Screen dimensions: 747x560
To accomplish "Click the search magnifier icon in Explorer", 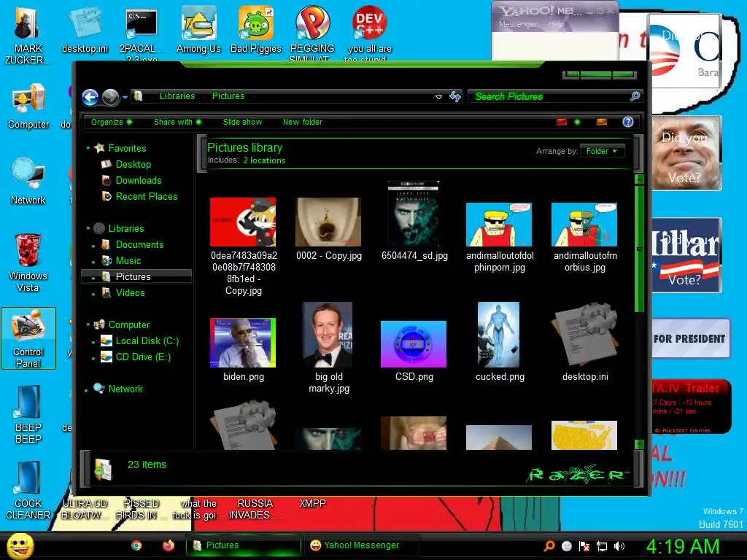I will (x=635, y=97).
